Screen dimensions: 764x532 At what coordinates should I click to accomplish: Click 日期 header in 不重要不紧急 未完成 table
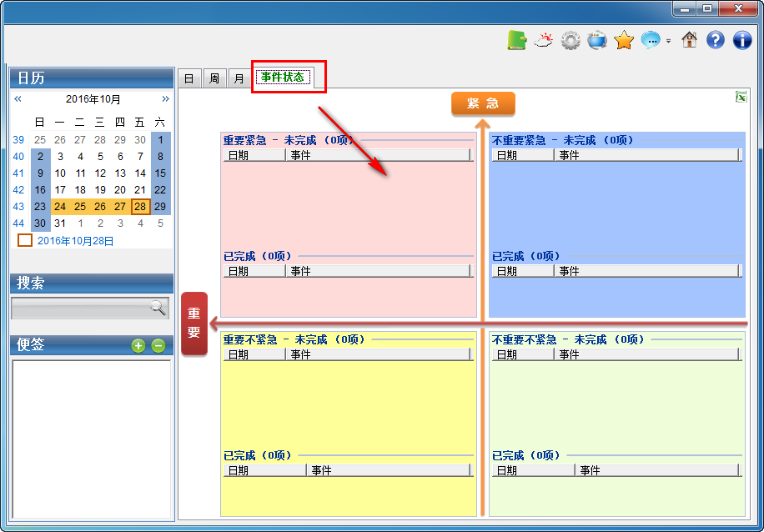pyautogui.click(x=523, y=354)
